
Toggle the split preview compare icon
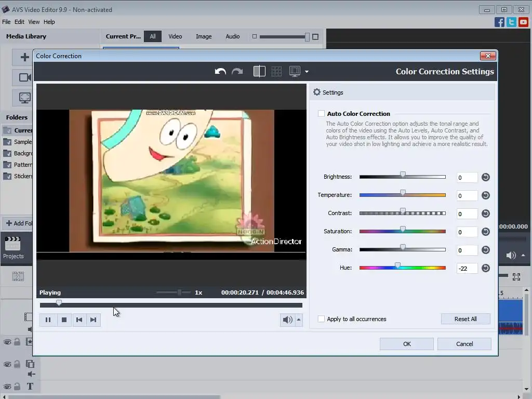coord(260,71)
